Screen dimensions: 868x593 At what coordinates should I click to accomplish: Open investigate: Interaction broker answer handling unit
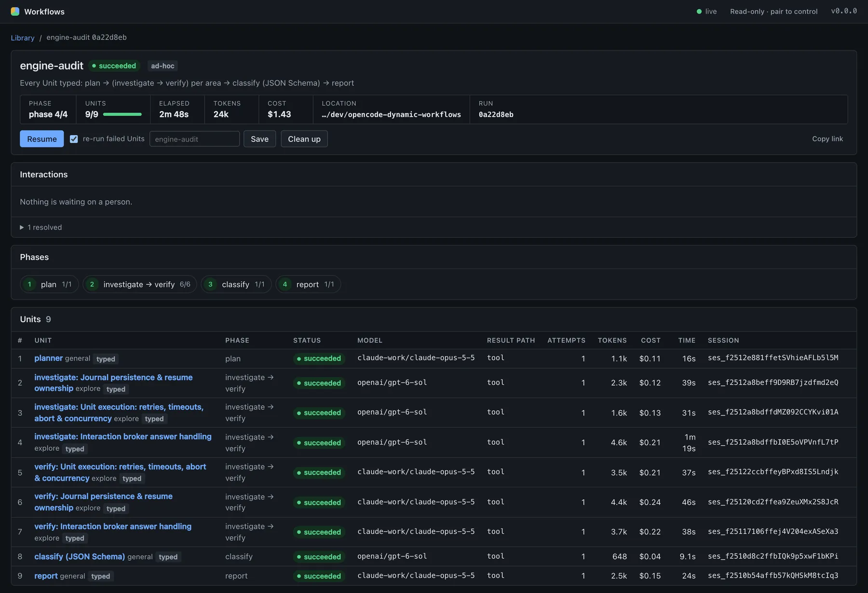[123, 436]
